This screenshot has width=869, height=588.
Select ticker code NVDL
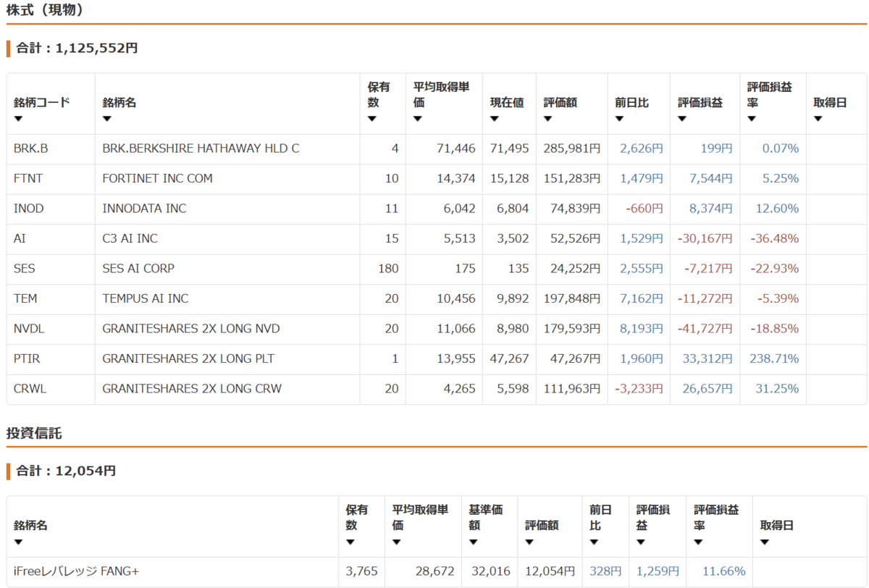29,329
